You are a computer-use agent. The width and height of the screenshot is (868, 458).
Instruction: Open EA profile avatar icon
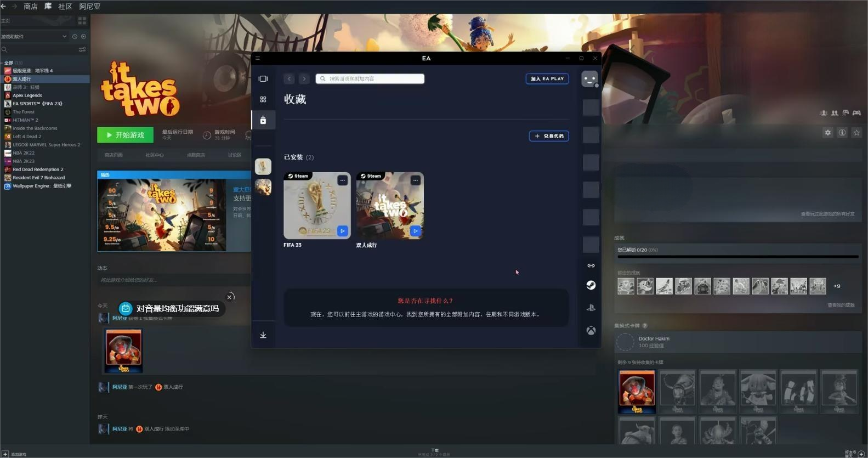point(589,79)
